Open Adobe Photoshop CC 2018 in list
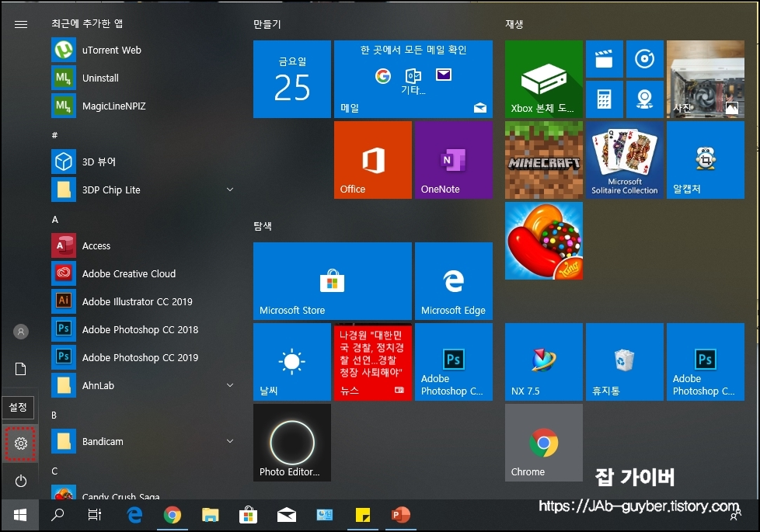 pyautogui.click(x=143, y=329)
